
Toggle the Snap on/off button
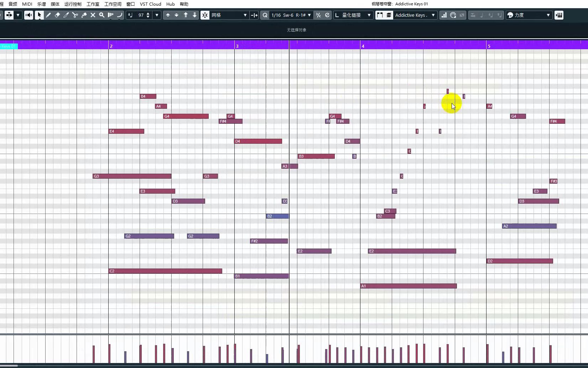coord(205,15)
